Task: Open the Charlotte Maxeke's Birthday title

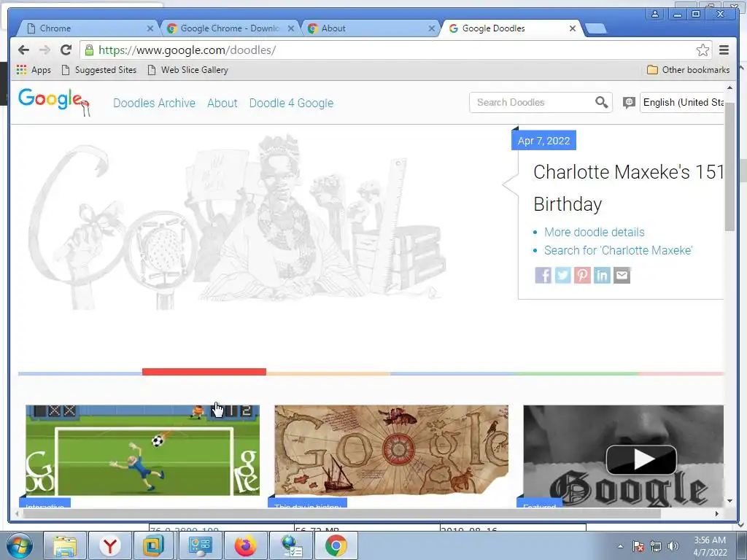Action: click(628, 188)
